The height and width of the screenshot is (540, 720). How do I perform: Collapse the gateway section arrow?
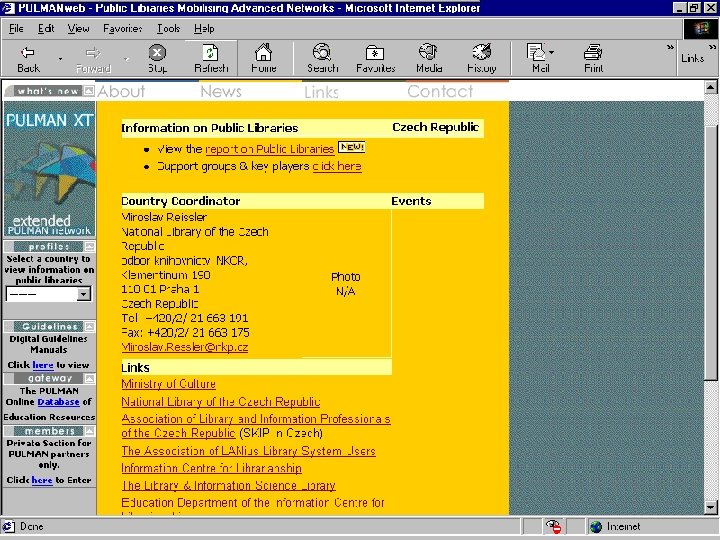90,378
